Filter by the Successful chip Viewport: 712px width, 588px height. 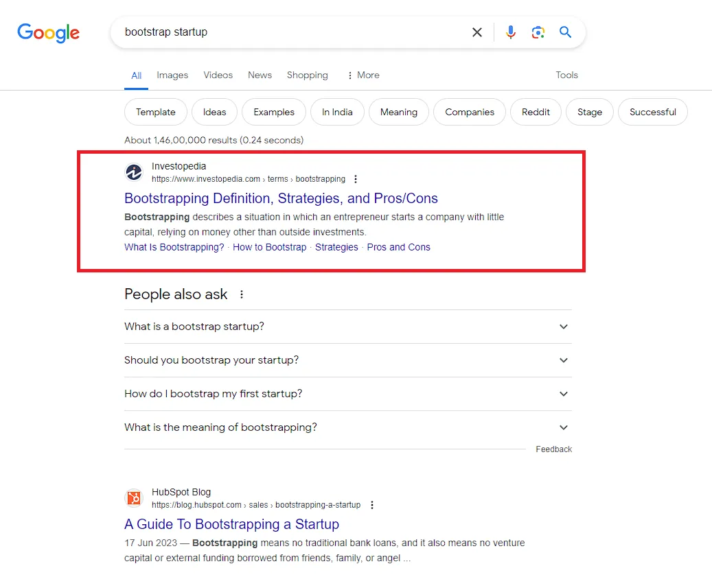(653, 112)
